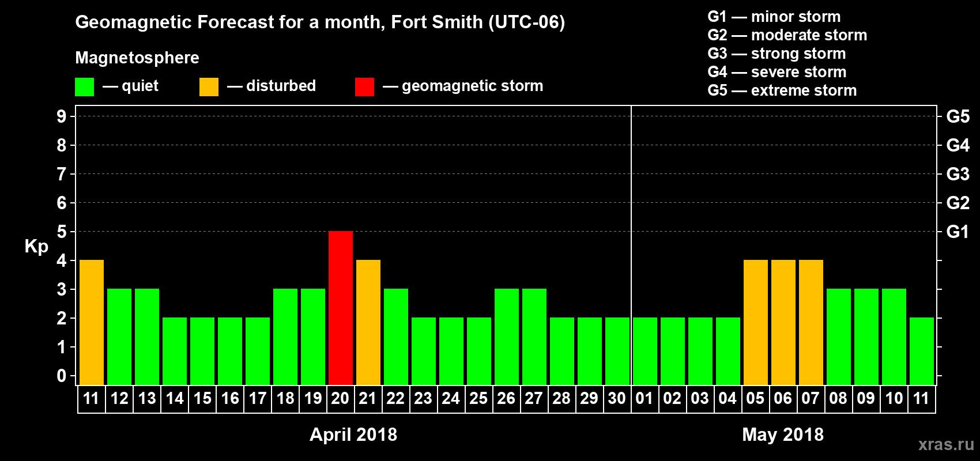
Task: Click the Kp value 0 axis label
Action: [62, 376]
